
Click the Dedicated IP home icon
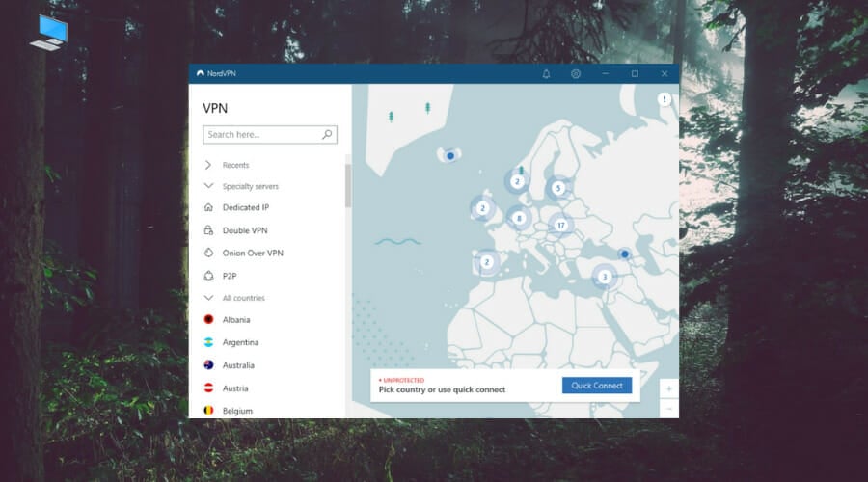click(208, 207)
